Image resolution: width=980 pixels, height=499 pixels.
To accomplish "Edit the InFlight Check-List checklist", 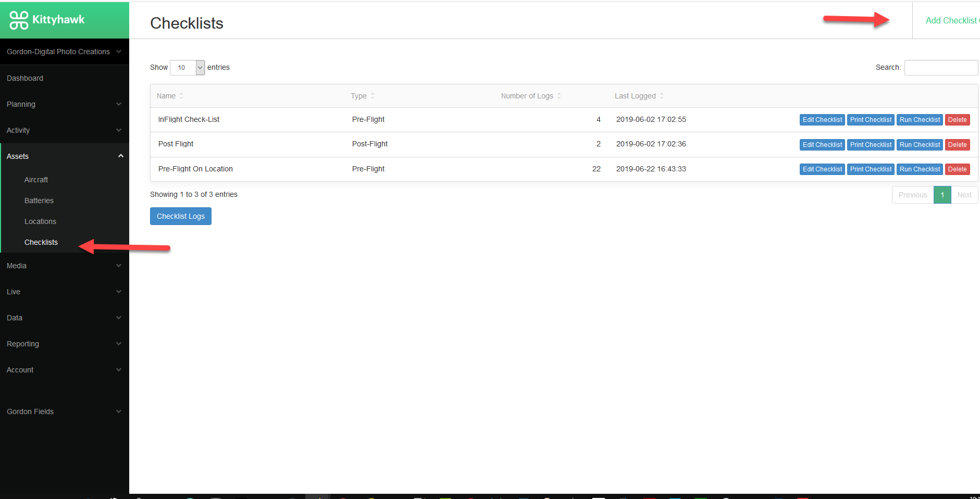I will coord(822,120).
